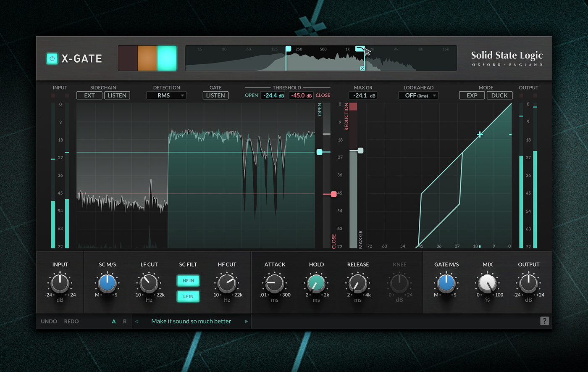The width and height of the screenshot is (588, 372).
Task: Click the ATTACK knob
Action: point(274,283)
